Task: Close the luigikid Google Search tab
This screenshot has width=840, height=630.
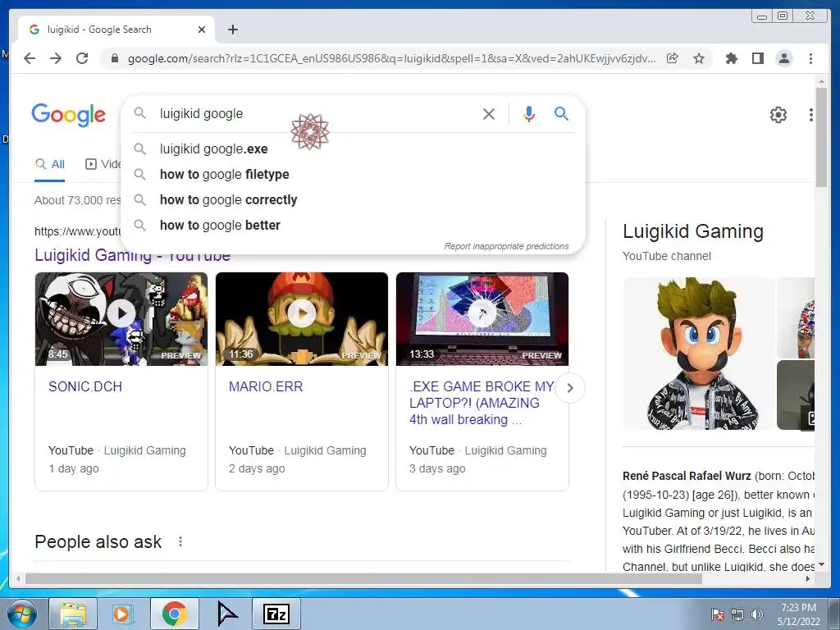Action: (x=202, y=30)
